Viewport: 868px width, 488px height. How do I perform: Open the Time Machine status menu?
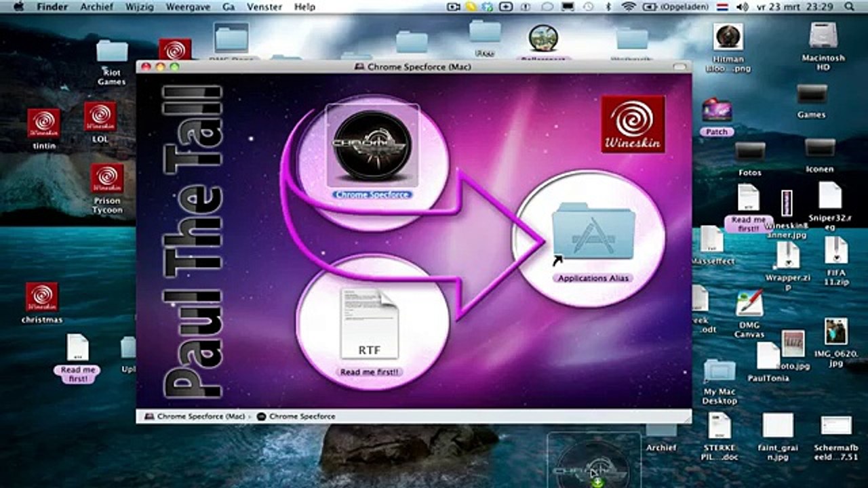(588, 7)
